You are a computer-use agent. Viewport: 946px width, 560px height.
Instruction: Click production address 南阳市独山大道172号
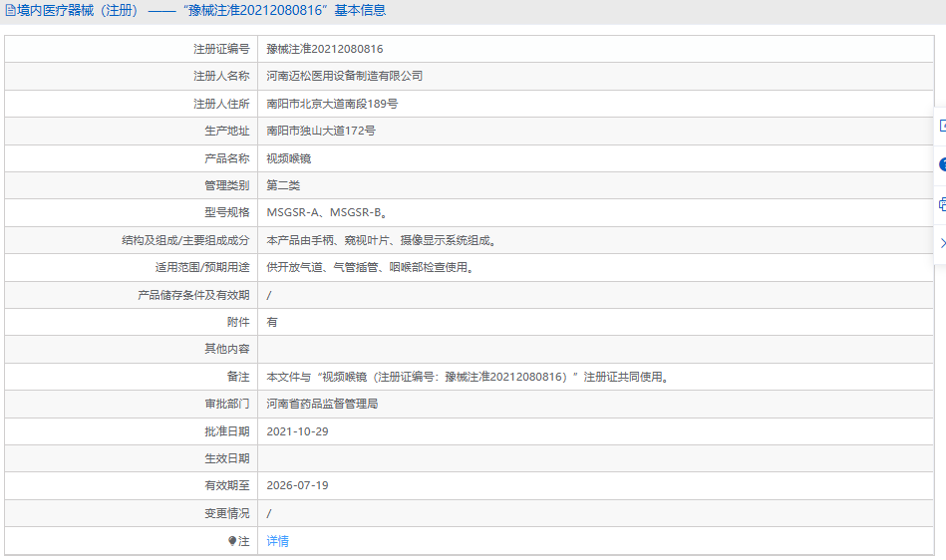click(x=321, y=131)
